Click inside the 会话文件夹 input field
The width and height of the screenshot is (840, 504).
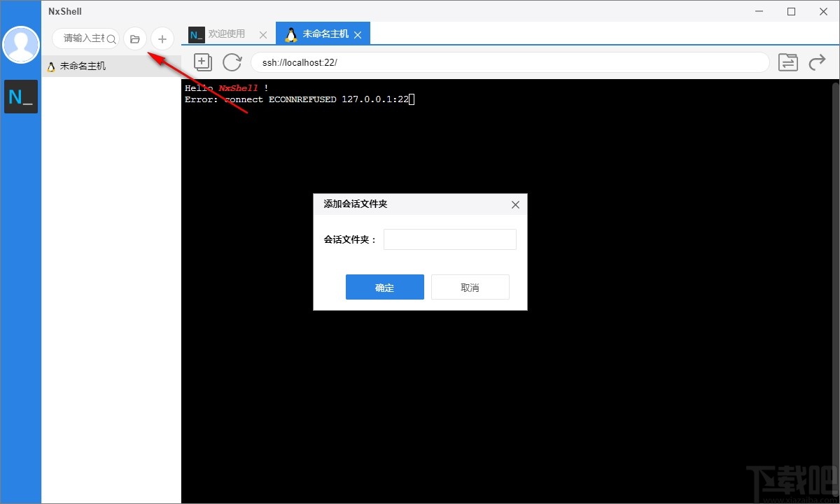(x=449, y=239)
